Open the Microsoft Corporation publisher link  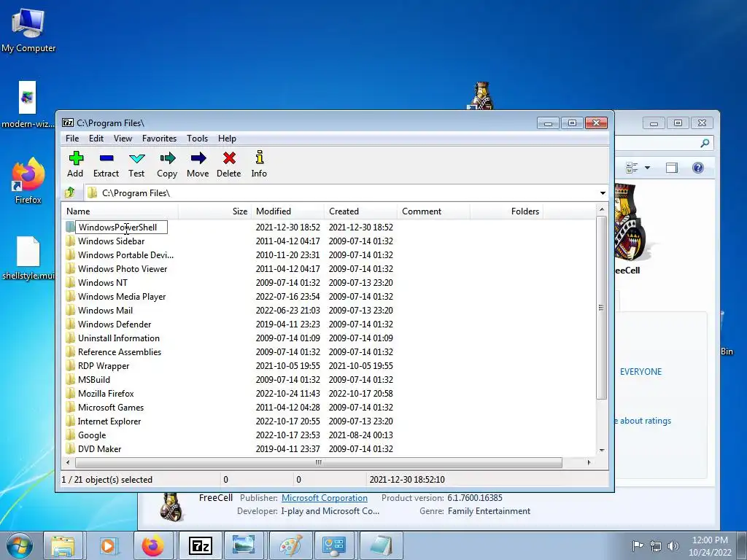tap(325, 497)
